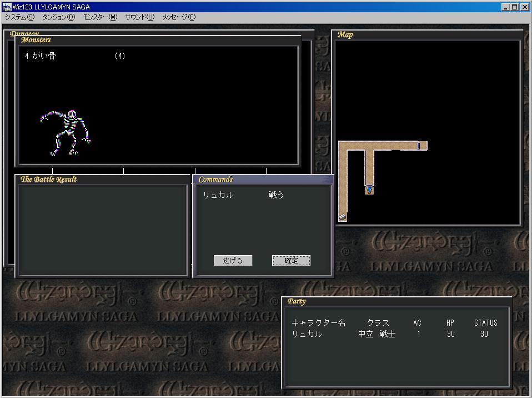The height and width of the screenshot is (398, 532).
Task: Open the サウンド(U) menu
Action: click(x=139, y=17)
